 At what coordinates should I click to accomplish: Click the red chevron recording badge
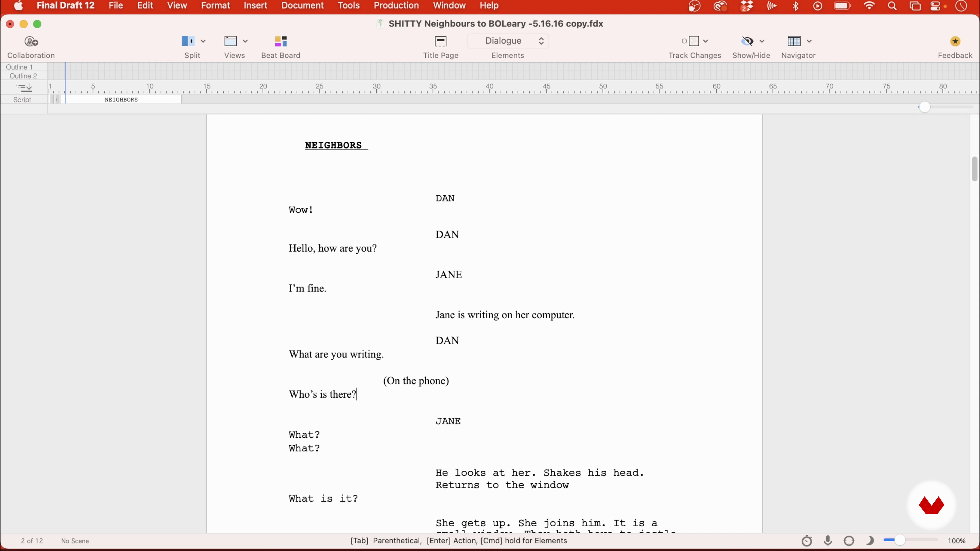click(931, 505)
